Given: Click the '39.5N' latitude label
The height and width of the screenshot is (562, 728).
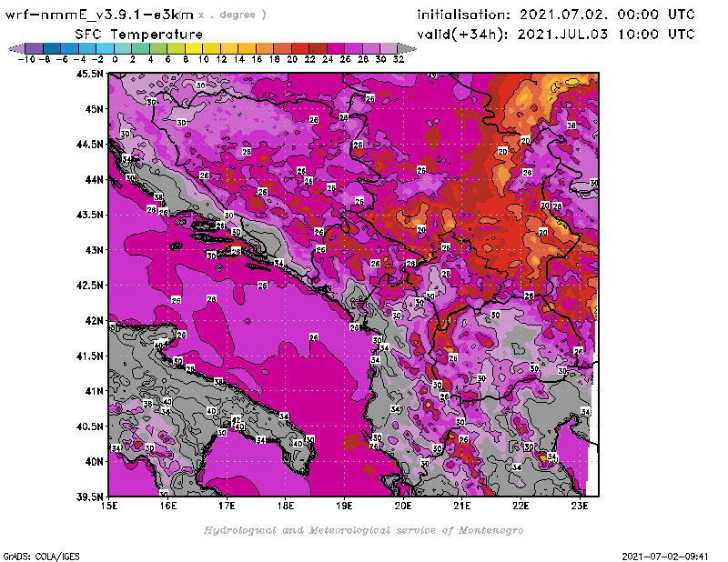Looking at the screenshot, I should [89, 497].
